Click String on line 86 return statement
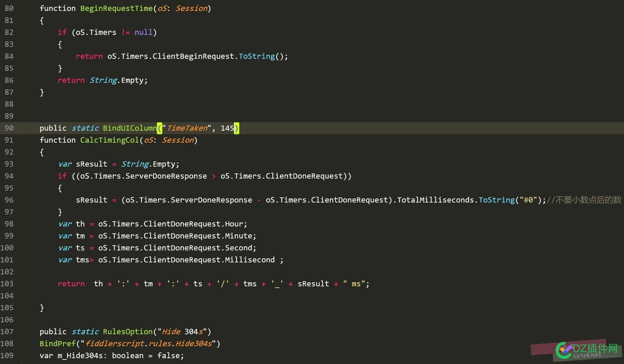This screenshot has width=624, height=364. point(103,80)
